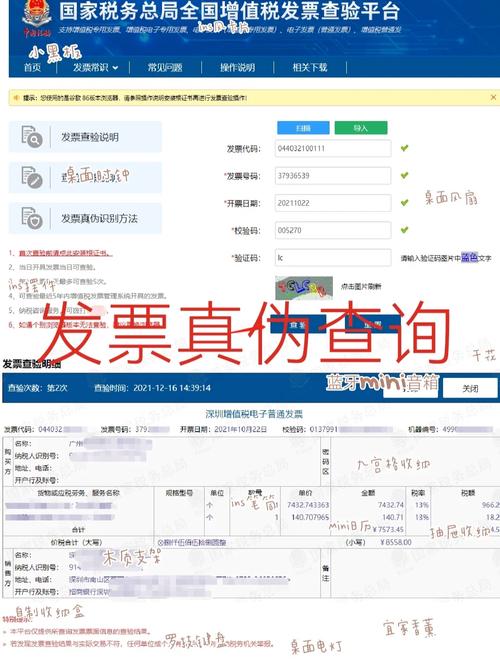This screenshot has height=666, width=500.
Task: Click the green 导入 button
Action: click(x=361, y=128)
